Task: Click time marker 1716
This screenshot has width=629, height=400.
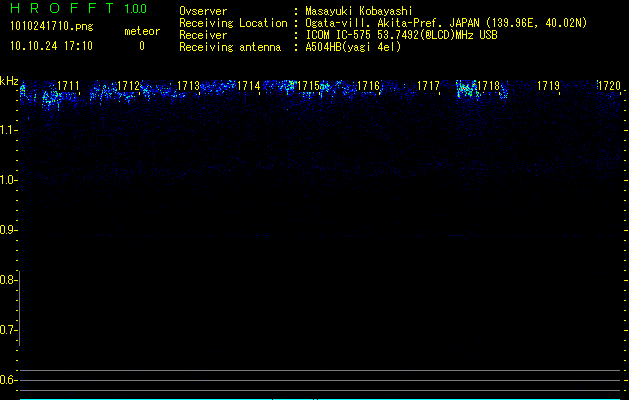Action: [368, 86]
